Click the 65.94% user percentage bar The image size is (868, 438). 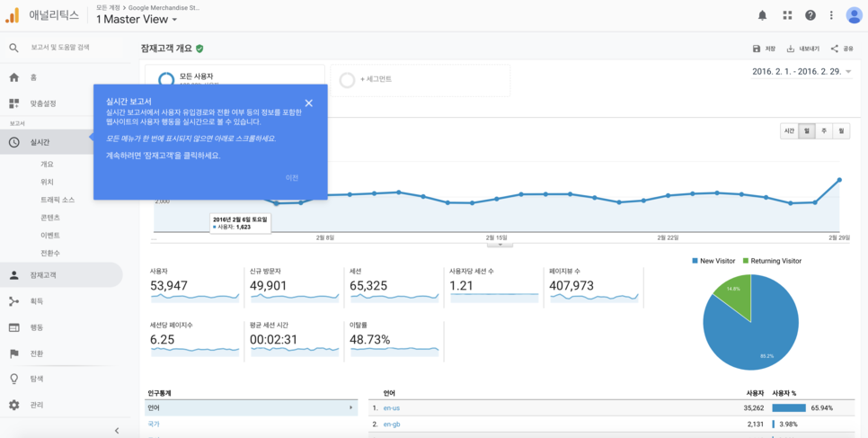click(789, 408)
